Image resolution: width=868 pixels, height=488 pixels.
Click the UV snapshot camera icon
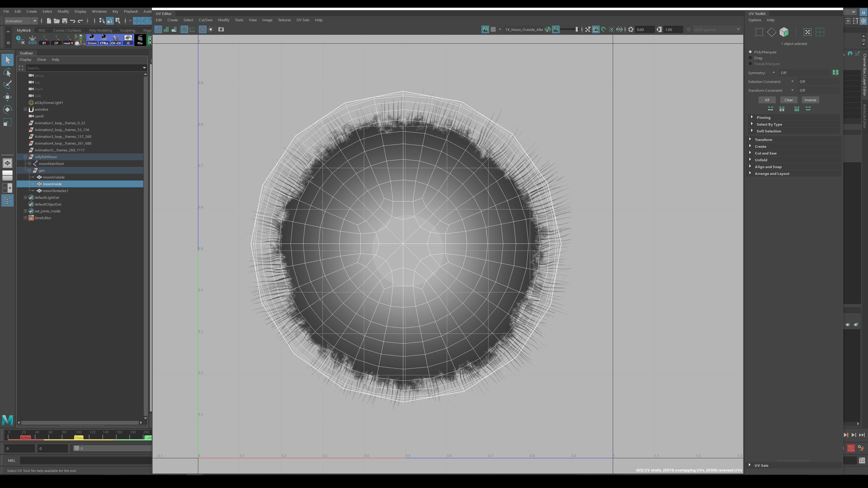[221, 30]
